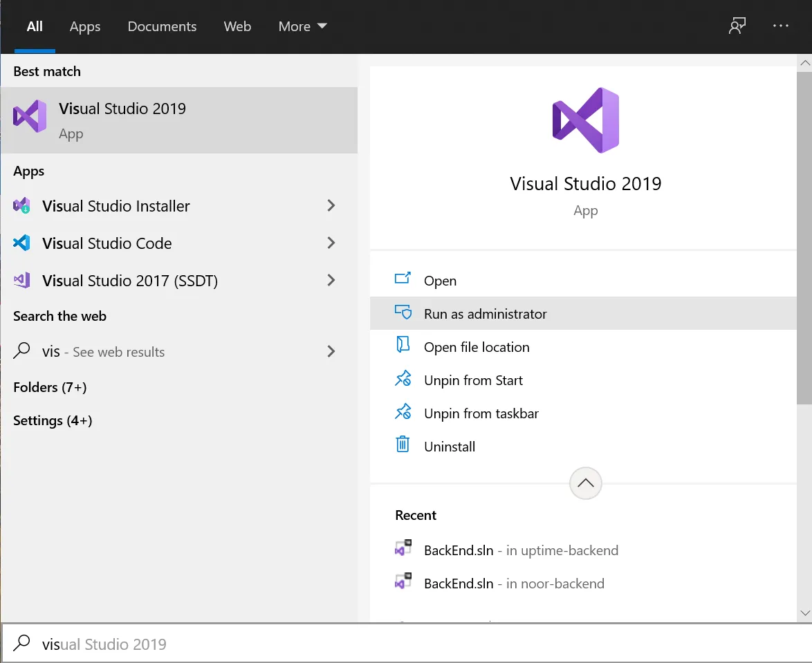This screenshot has width=812, height=663.
Task: Collapse the actions list with up chevron
Action: (x=585, y=483)
